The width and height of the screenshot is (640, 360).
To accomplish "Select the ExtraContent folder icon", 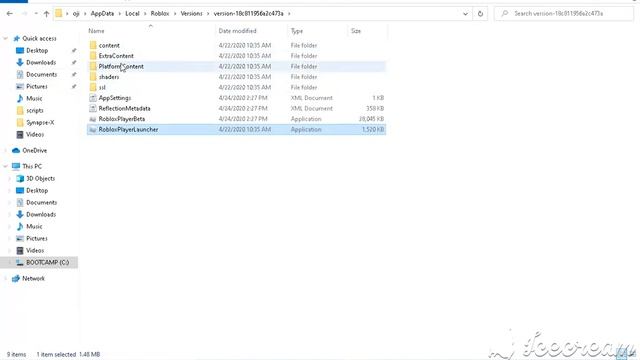I will pos(93,56).
